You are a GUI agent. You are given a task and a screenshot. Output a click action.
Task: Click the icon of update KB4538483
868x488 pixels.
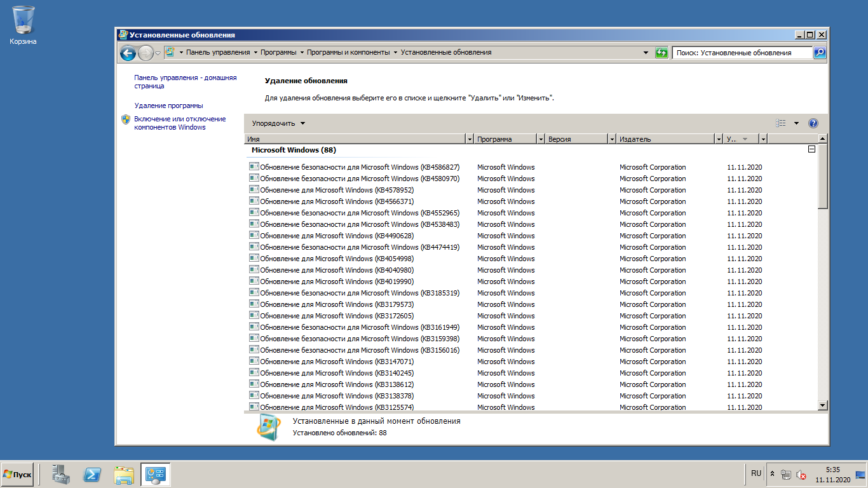(254, 224)
